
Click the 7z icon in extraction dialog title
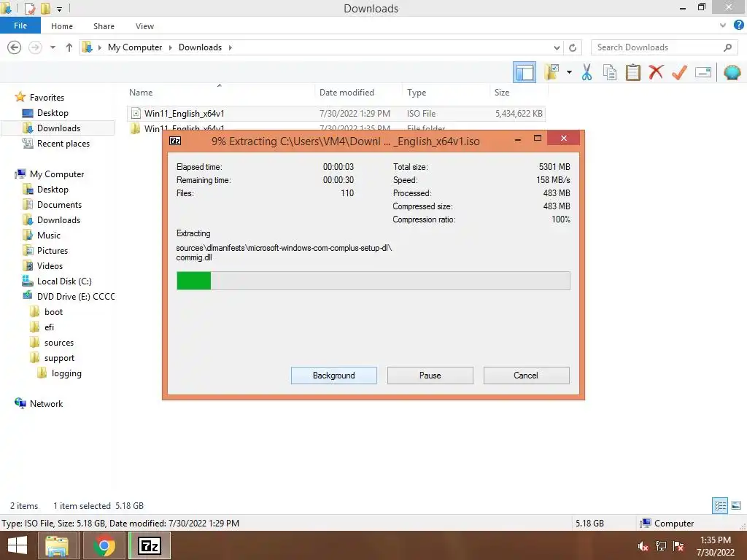[175, 141]
